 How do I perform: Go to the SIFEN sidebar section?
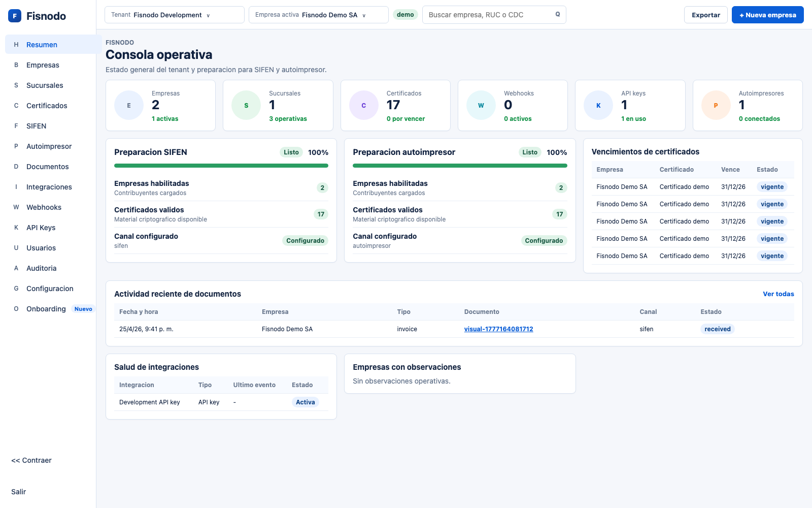tap(36, 126)
